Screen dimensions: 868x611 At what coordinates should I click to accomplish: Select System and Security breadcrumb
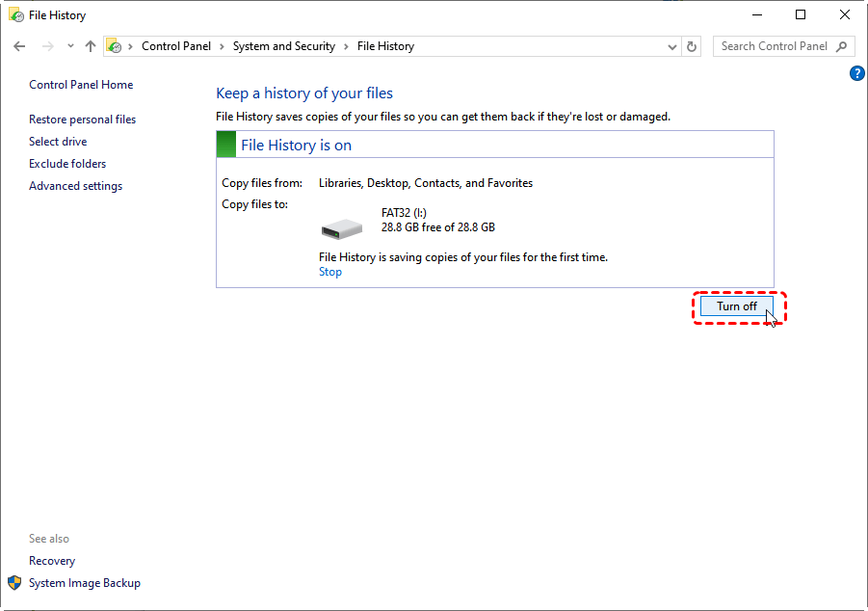coord(283,46)
